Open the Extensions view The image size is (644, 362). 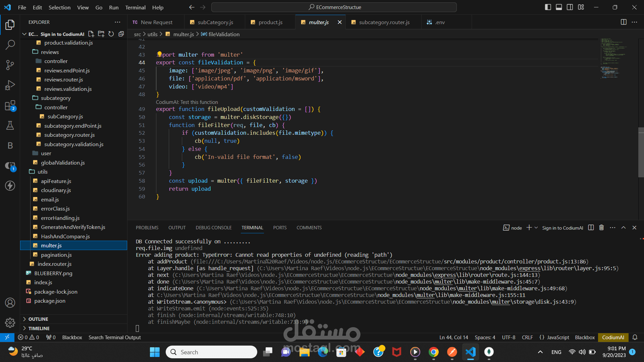(10, 105)
